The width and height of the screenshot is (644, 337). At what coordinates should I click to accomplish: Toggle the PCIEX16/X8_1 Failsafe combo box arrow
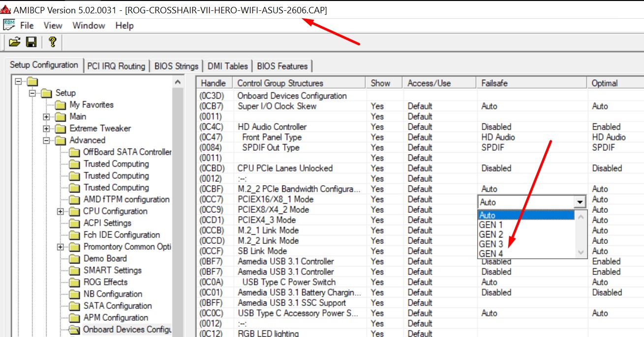point(581,202)
